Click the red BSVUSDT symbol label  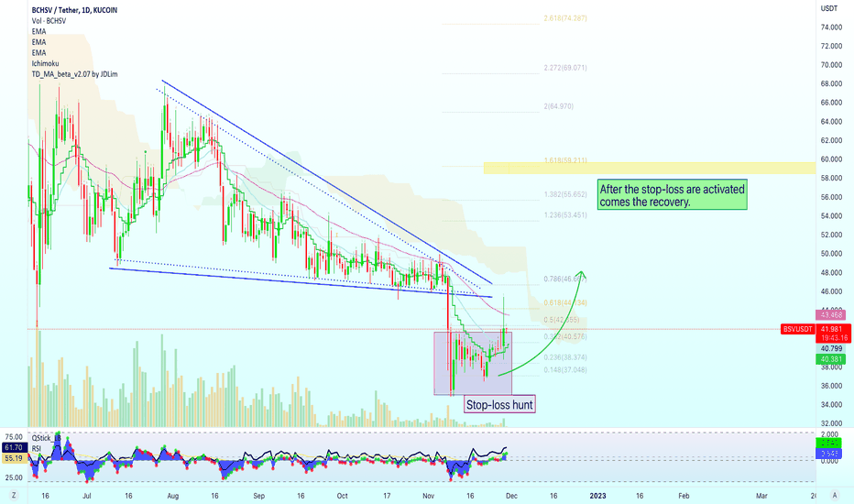click(x=798, y=329)
